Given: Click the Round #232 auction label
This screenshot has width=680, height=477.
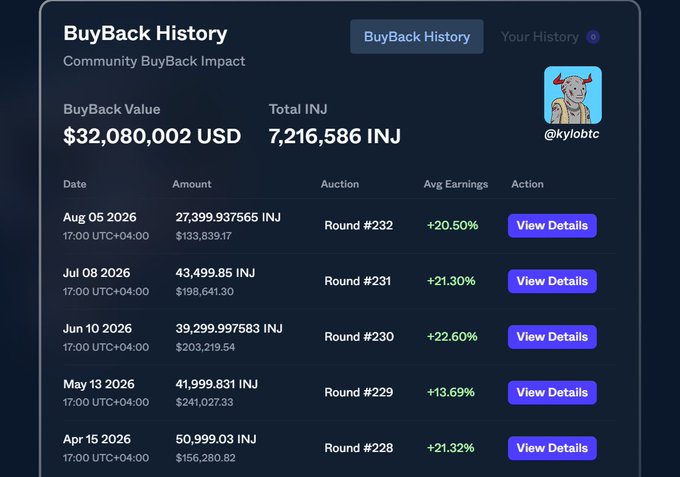Looking at the screenshot, I should (x=359, y=225).
